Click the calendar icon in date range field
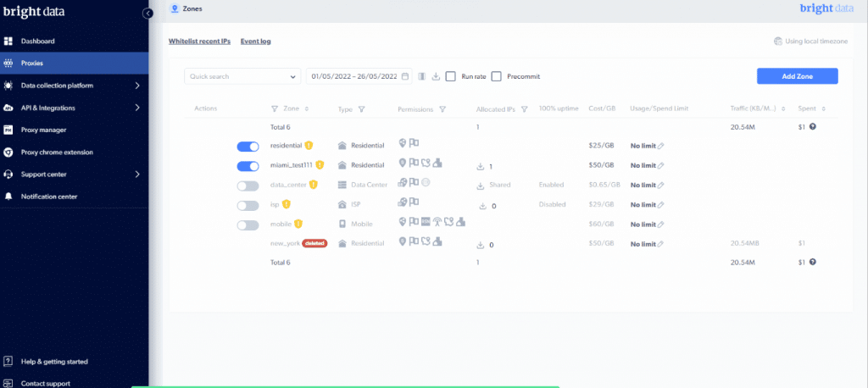Screen dimensions: 868x388 pyautogui.click(x=404, y=76)
